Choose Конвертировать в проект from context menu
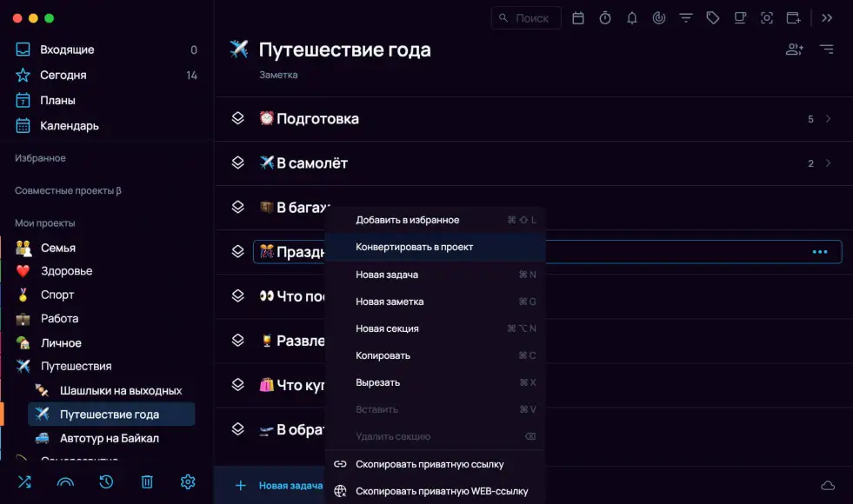This screenshot has width=853, height=504. point(414,247)
